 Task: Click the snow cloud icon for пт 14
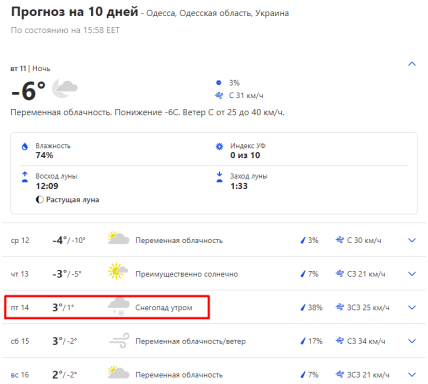(x=119, y=307)
